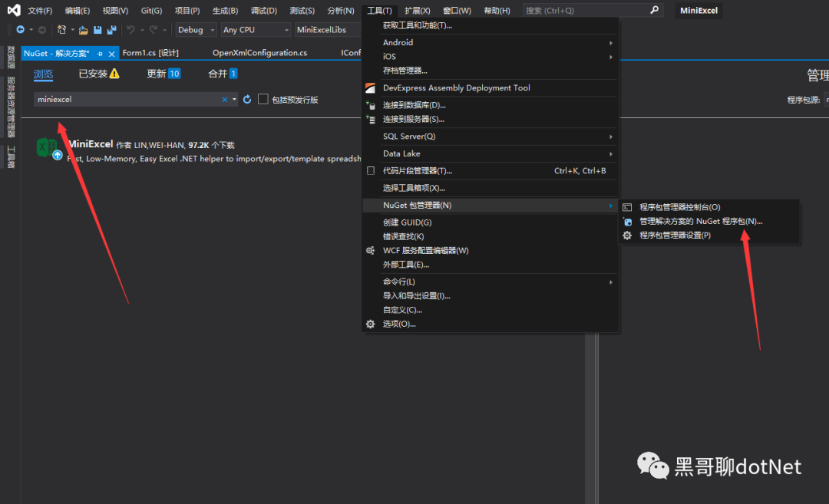Viewport: 829px width, 504px height.
Task: Toggle the 包括预发行版 checkbox
Action: (x=263, y=99)
